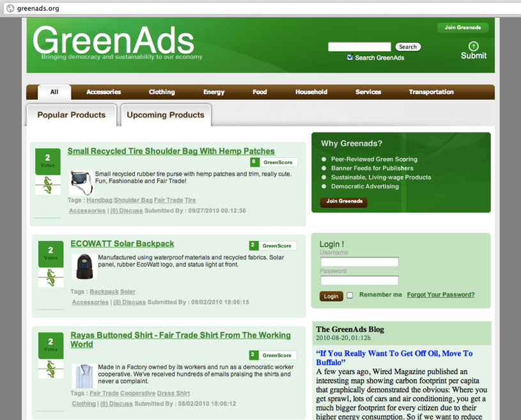
Task: Click vote icon under Rayas Buttoned Shirt votes
Action: (x=51, y=369)
